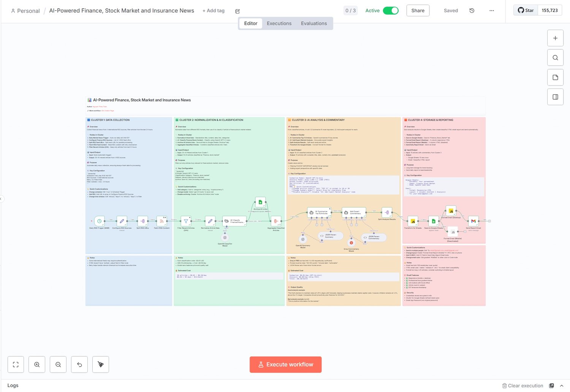Open the Daily RSS Trigger (8AM) schedule node
This screenshot has width=570, height=392.
(99, 221)
